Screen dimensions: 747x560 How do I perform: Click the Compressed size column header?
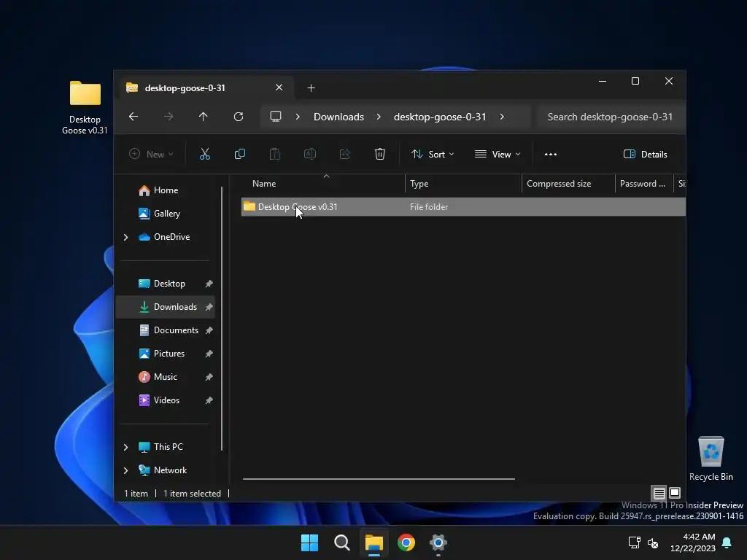coord(568,184)
